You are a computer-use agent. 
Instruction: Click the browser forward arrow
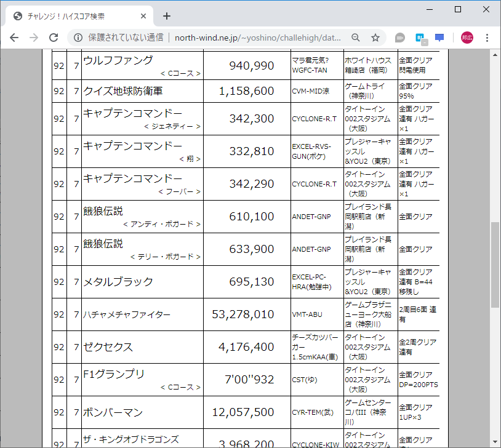tap(34, 38)
